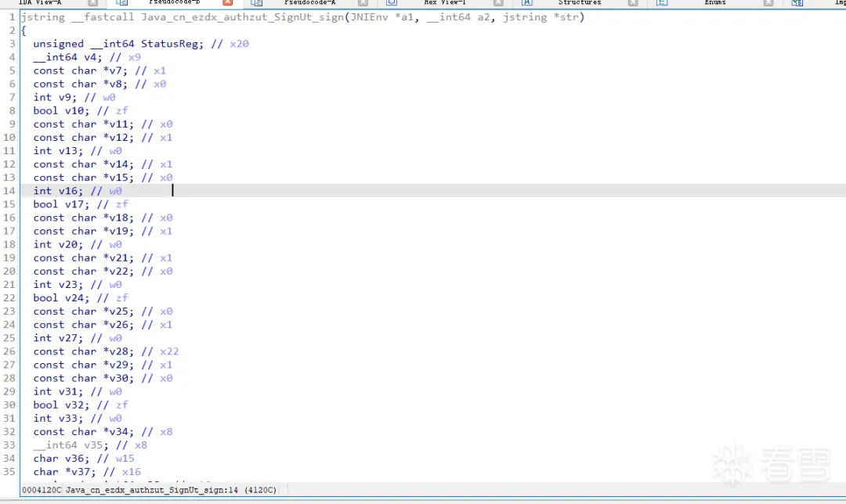Click the char v36 declaration
Viewport: 846px width, 504px height.
point(62,459)
